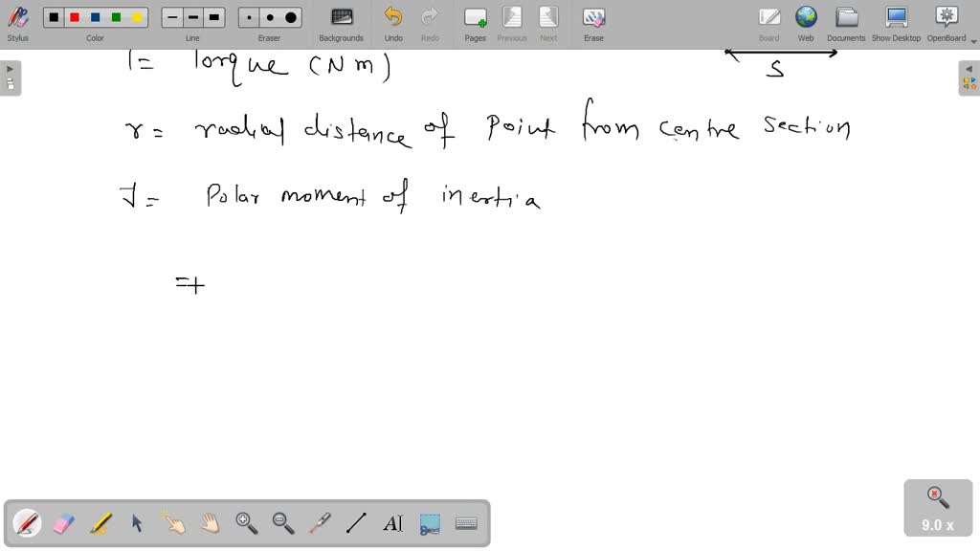Pick the red pen color
Viewport: 980px width, 551px height.
click(74, 16)
